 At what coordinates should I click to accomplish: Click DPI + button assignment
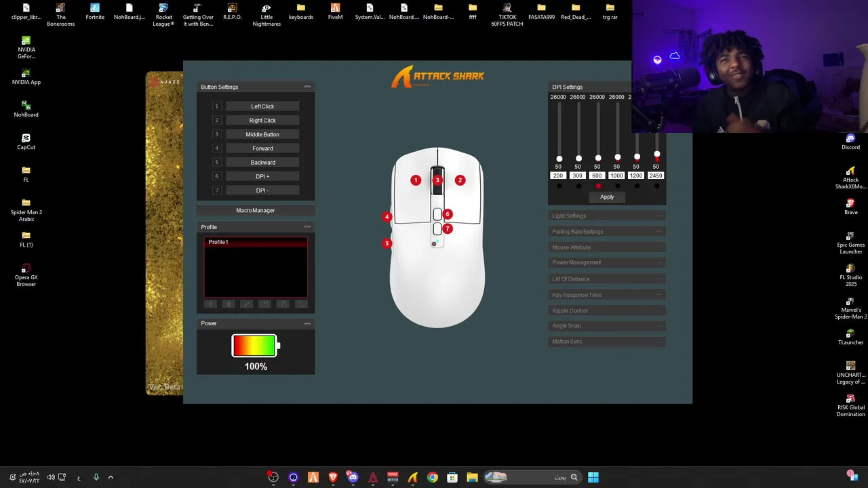tap(262, 176)
